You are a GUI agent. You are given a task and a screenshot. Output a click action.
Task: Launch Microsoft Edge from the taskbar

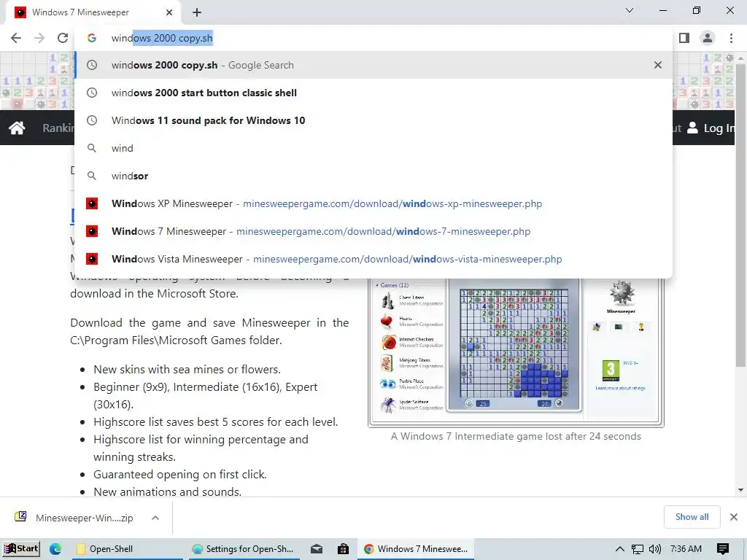55,549
